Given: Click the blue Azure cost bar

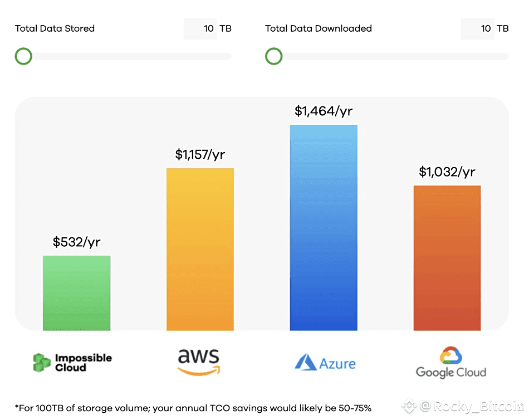Looking at the screenshot, I should tap(324, 227).
